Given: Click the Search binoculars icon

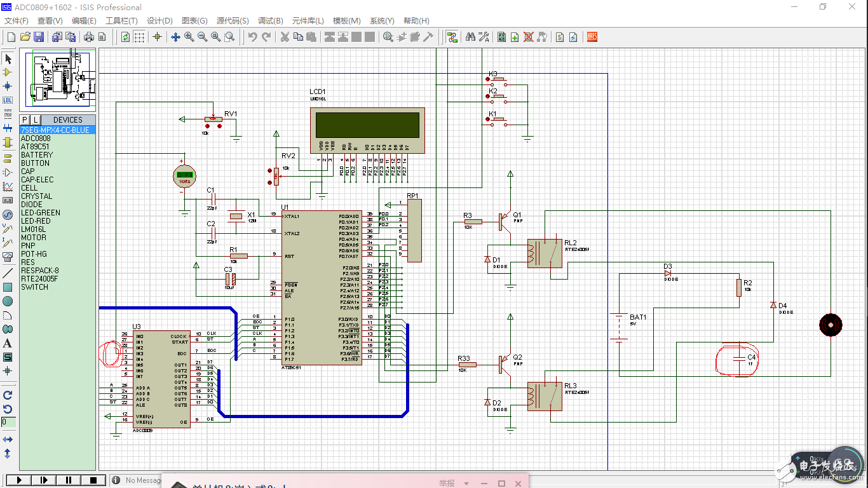Looking at the screenshot, I should [470, 37].
